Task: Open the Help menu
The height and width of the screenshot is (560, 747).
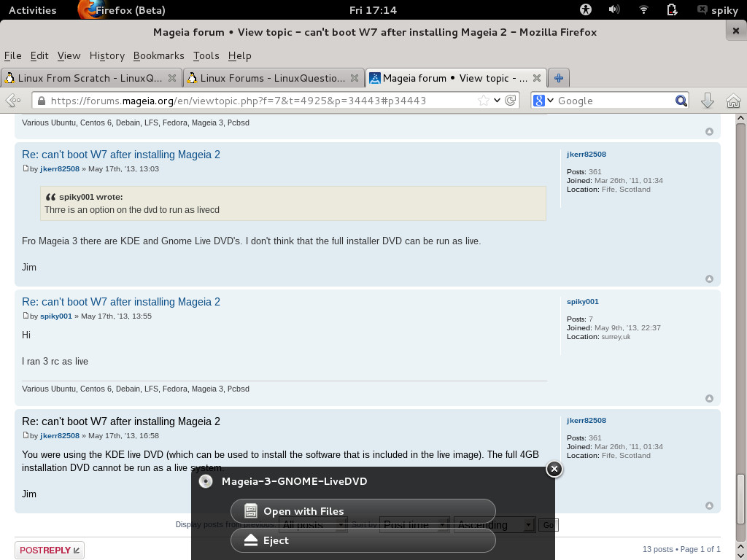Action: pyautogui.click(x=239, y=55)
